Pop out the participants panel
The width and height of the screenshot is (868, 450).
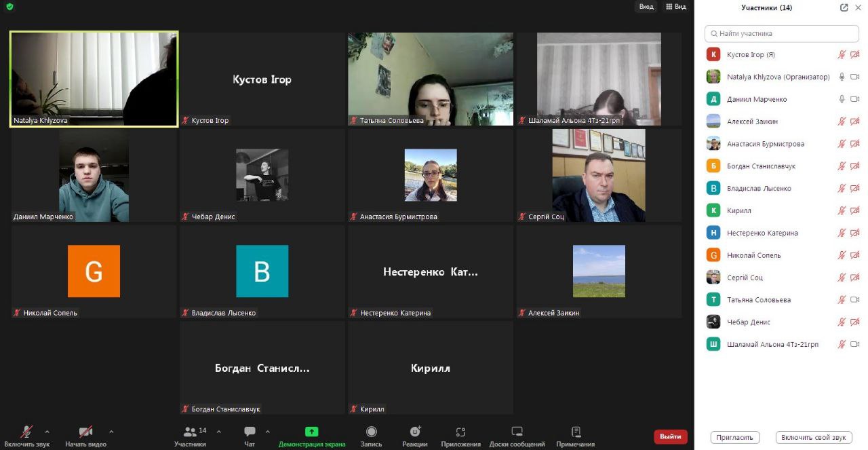point(844,7)
